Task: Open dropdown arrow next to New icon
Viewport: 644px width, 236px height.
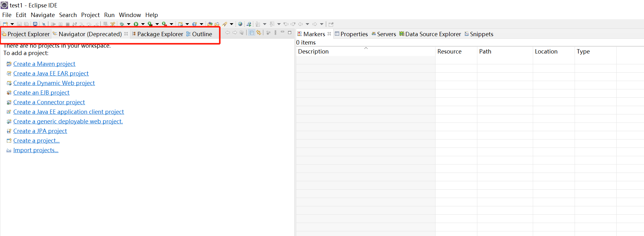Action: click(x=12, y=24)
